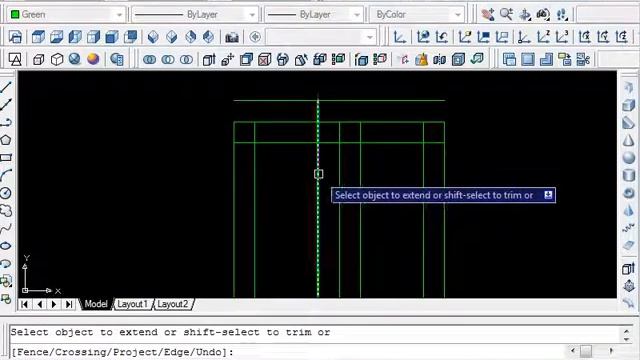Start the Walk footprints tool
Viewport: 640px width, 360px height.
[x=562, y=15]
